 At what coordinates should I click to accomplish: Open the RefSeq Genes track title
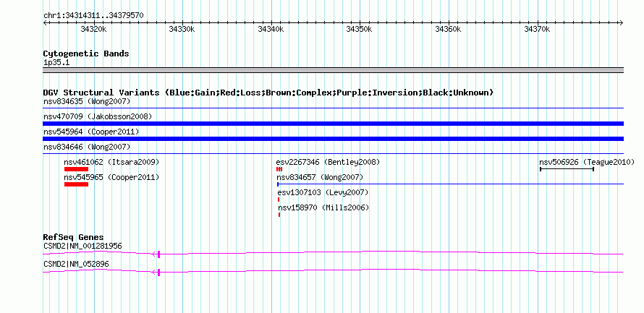(74, 237)
